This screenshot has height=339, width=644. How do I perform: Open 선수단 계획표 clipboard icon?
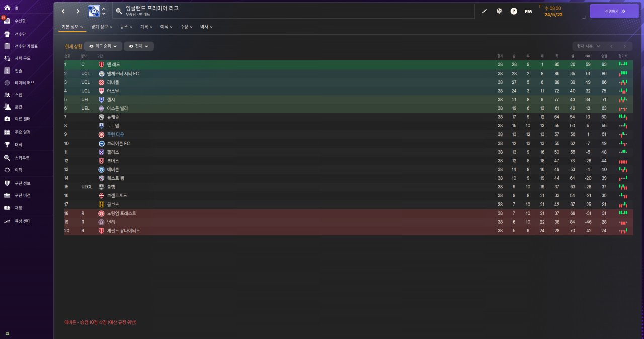point(7,46)
